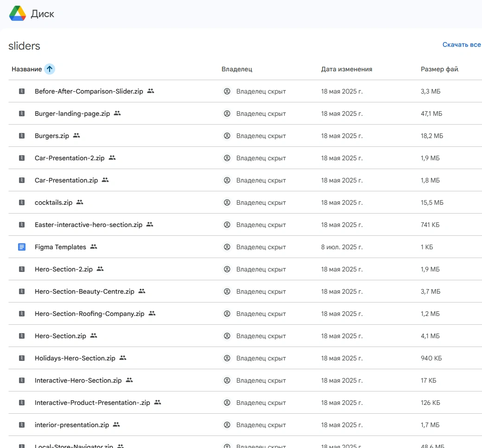Click the Figma Templates document icon
This screenshot has height=448, width=482.
pos(21,247)
